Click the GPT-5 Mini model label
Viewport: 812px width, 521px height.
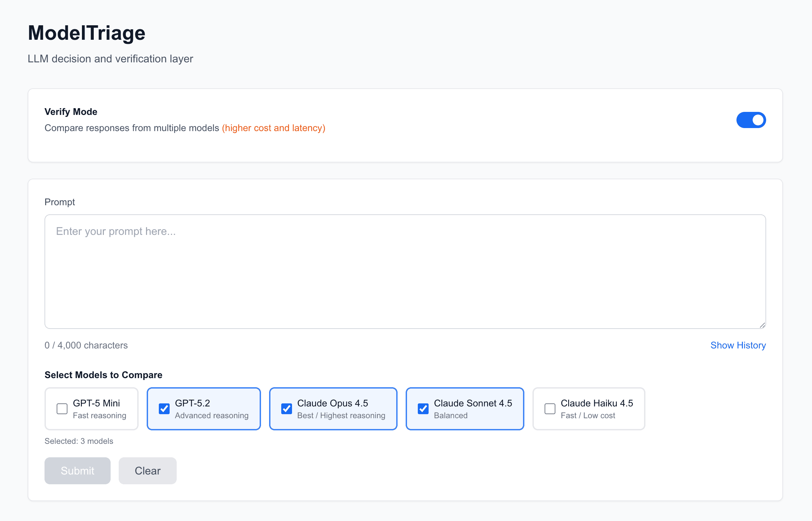point(96,403)
